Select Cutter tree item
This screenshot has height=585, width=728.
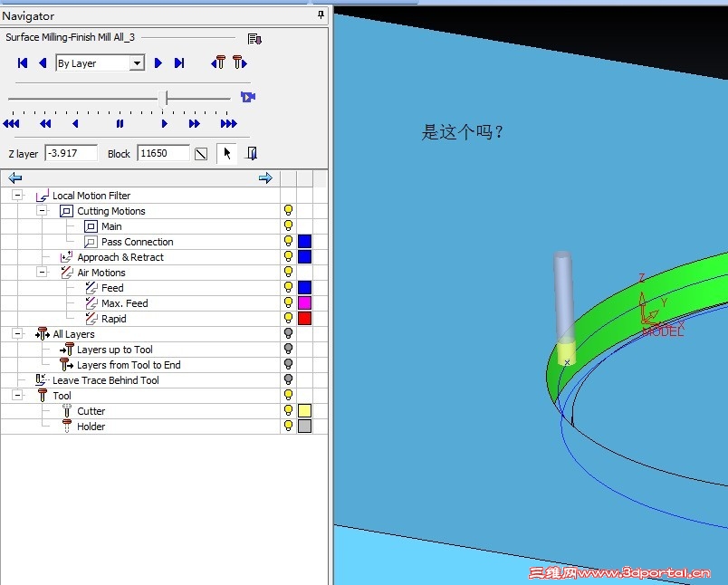click(x=91, y=411)
